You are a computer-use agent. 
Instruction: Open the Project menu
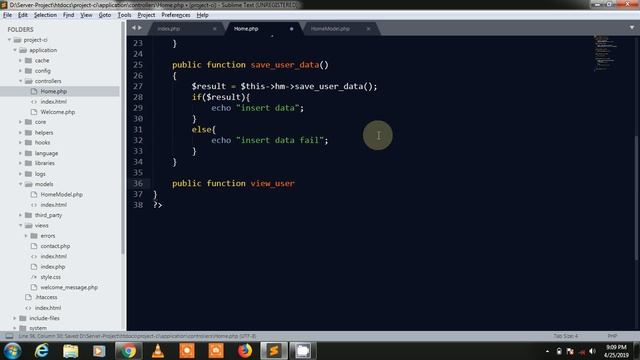[146, 15]
